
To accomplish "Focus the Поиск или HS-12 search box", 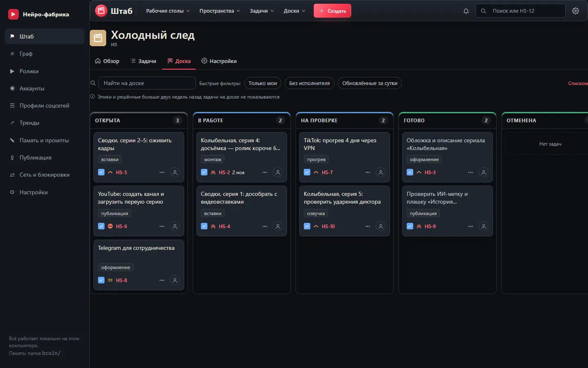I will (x=521, y=11).
